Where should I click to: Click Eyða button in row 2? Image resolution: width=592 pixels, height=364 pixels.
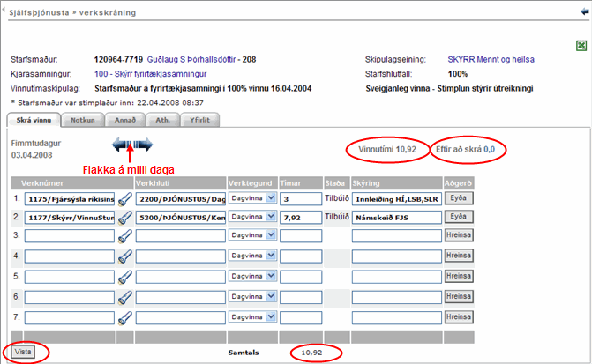[x=459, y=217]
